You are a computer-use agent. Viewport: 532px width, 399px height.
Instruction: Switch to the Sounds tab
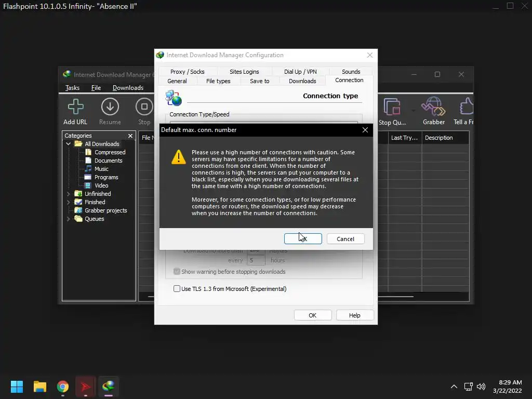351,72
